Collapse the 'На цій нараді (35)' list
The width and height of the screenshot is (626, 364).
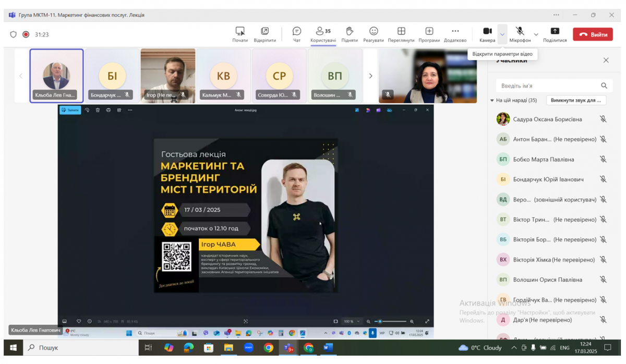pyautogui.click(x=492, y=100)
